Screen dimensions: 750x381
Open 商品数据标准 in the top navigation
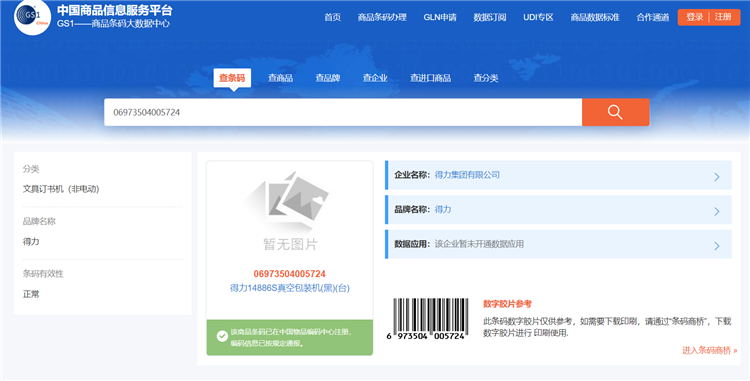coord(595,17)
